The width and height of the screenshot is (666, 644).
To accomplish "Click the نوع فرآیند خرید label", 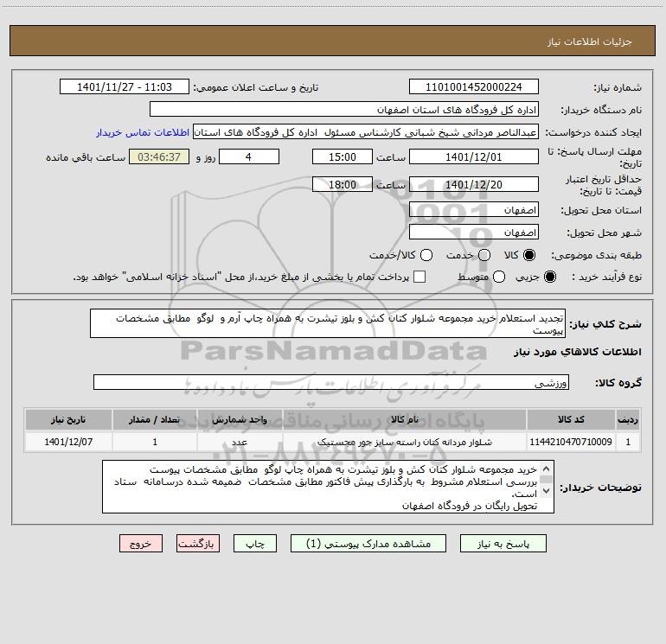I will pyautogui.click(x=606, y=277).
